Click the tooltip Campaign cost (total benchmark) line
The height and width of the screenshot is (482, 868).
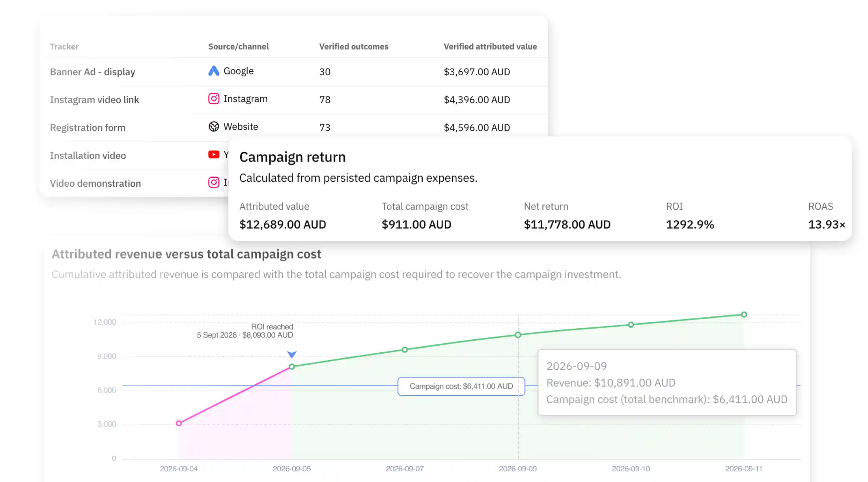667,399
